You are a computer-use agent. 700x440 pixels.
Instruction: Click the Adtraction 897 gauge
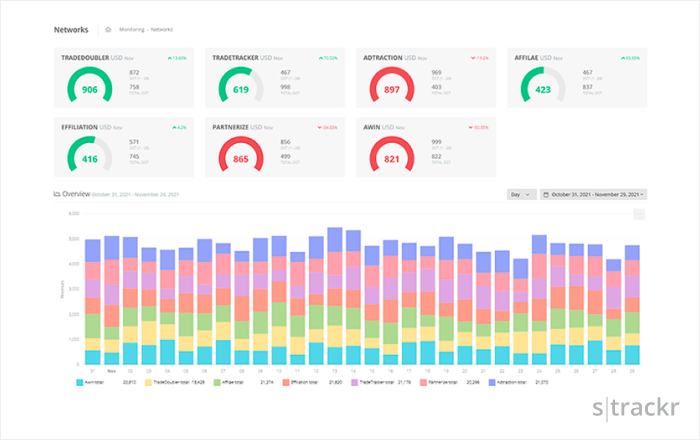click(392, 86)
